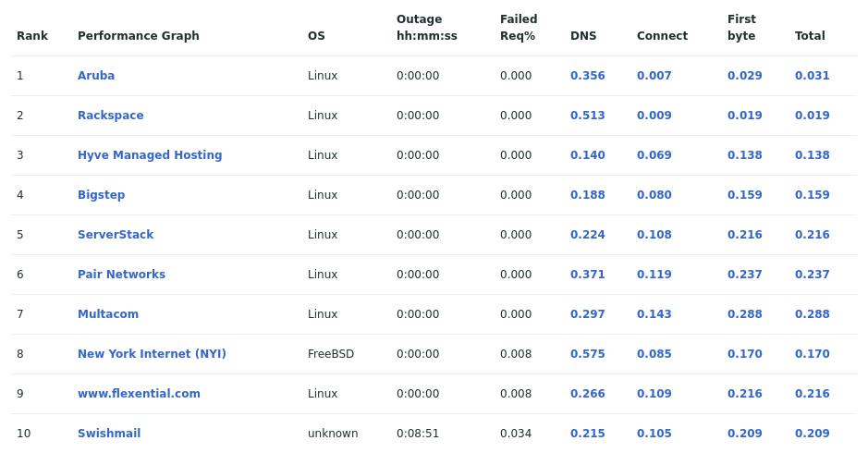
Task: Open the Pair Networks link
Action: tap(121, 275)
